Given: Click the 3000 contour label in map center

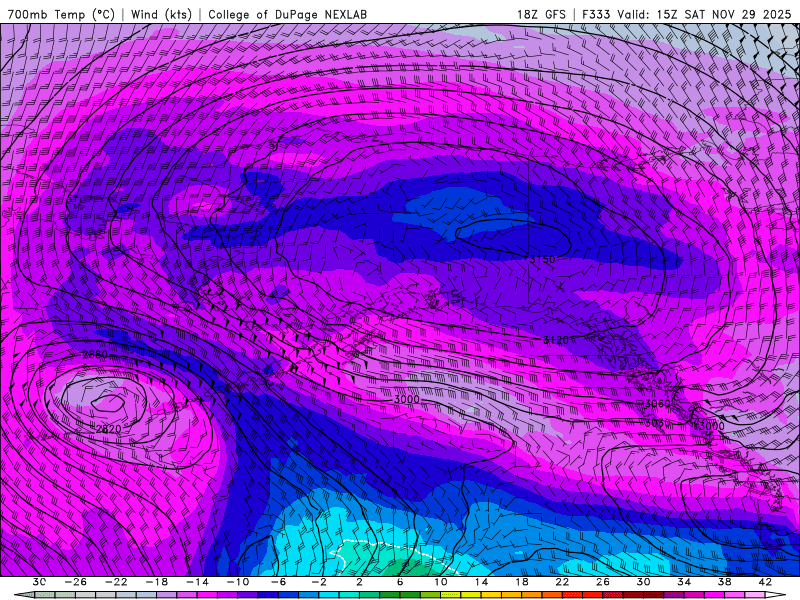Looking at the screenshot, I should click(x=407, y=399).
